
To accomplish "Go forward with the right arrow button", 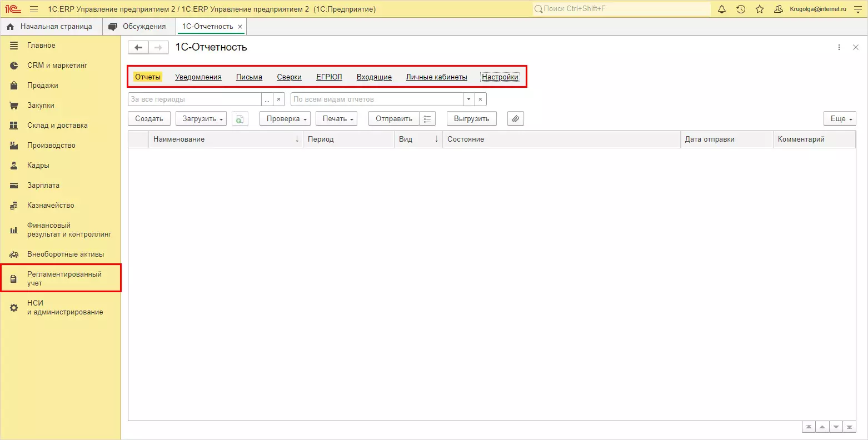I will pos(158,47).
